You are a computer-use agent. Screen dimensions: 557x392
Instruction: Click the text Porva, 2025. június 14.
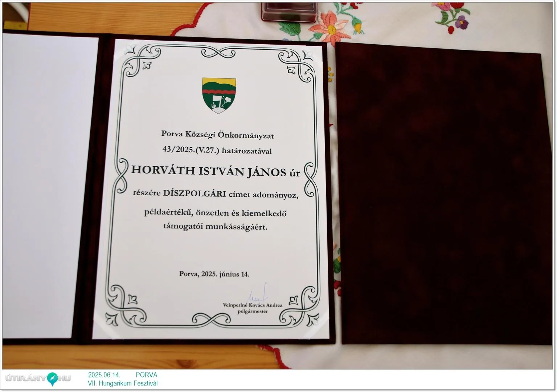[214, 274]
